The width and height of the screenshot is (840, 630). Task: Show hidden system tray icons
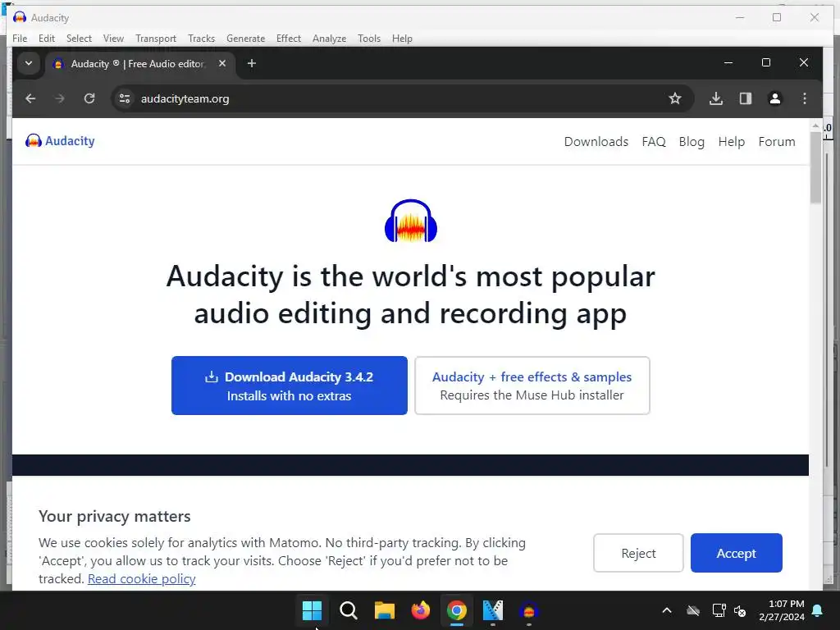pyautogui.click(x=667, y=610)
